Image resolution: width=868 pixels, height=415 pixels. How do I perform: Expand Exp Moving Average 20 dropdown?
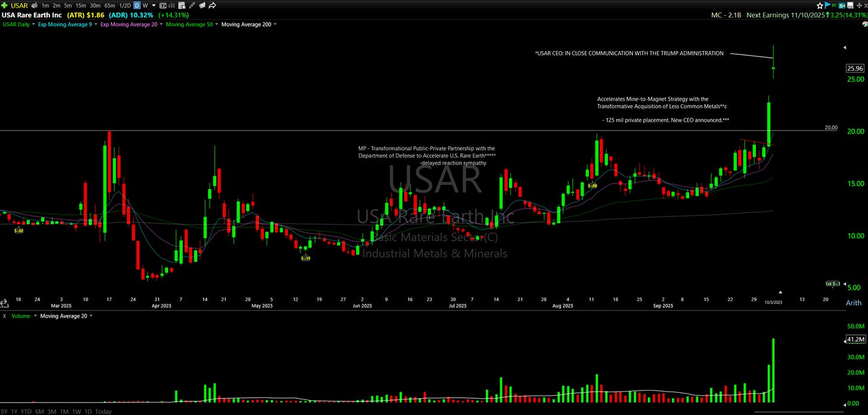click(161, 24)
